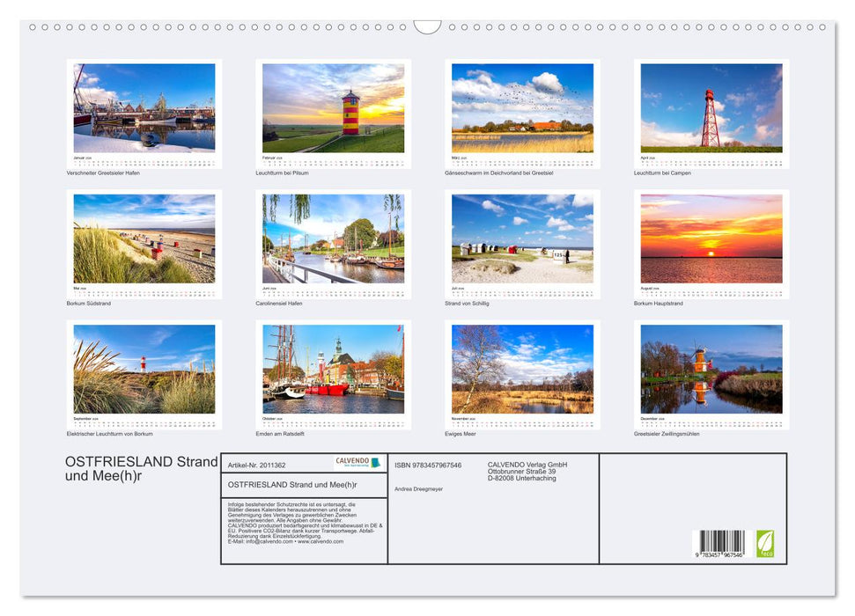Click the 'Greetsieler Zwillingsmühlen' December image
Screen dimensions: 855x616
pos(713,370)
